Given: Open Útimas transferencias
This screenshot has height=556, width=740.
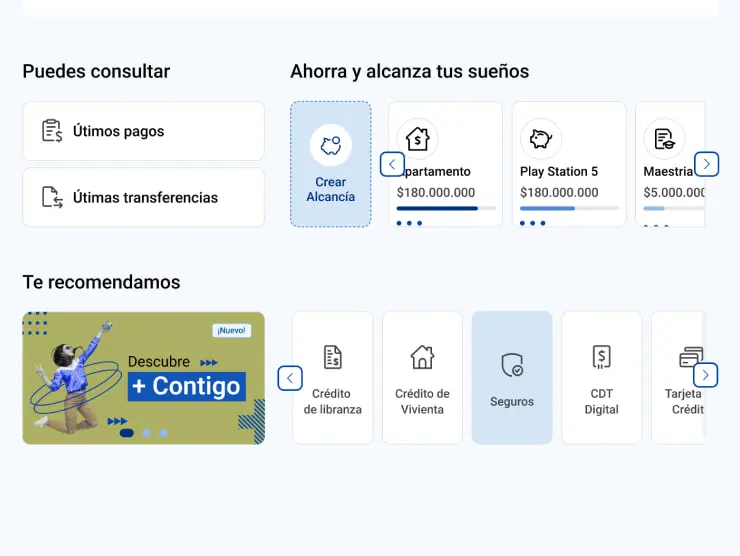Looking at the screenshot, I should coord(143,197).
